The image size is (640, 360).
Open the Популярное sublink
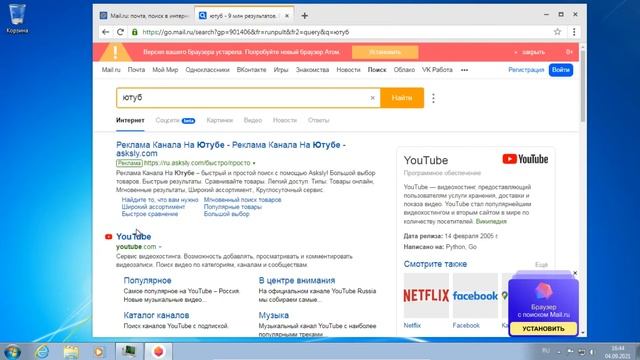click(147, 280)
